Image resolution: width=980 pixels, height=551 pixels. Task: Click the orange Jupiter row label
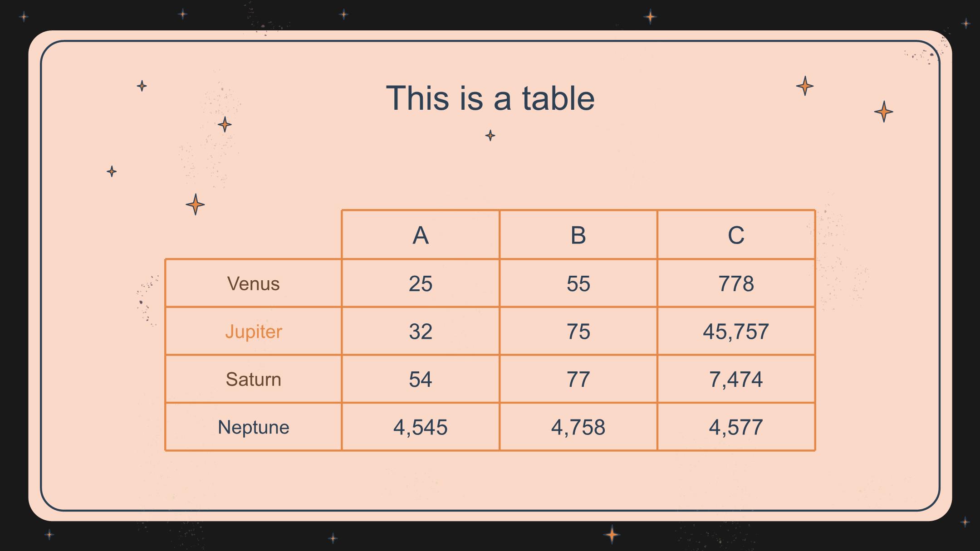[x=253, y=332]
